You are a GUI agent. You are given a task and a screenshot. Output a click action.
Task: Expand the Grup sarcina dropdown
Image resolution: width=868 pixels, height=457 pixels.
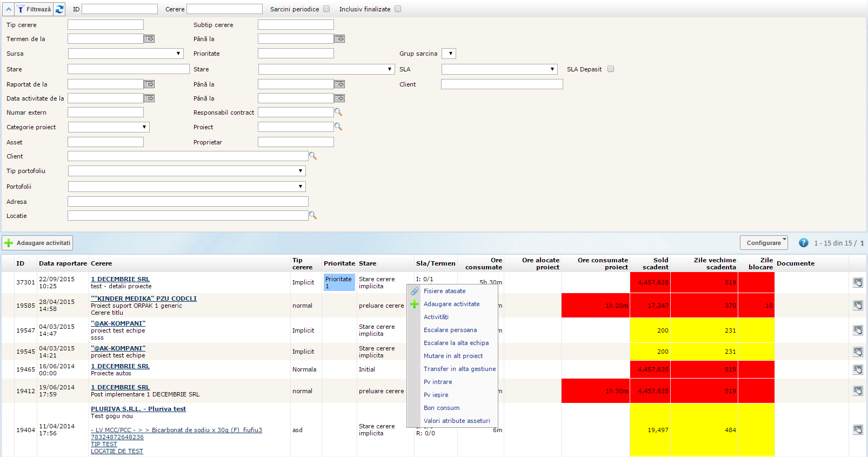(x=449, y=54)
